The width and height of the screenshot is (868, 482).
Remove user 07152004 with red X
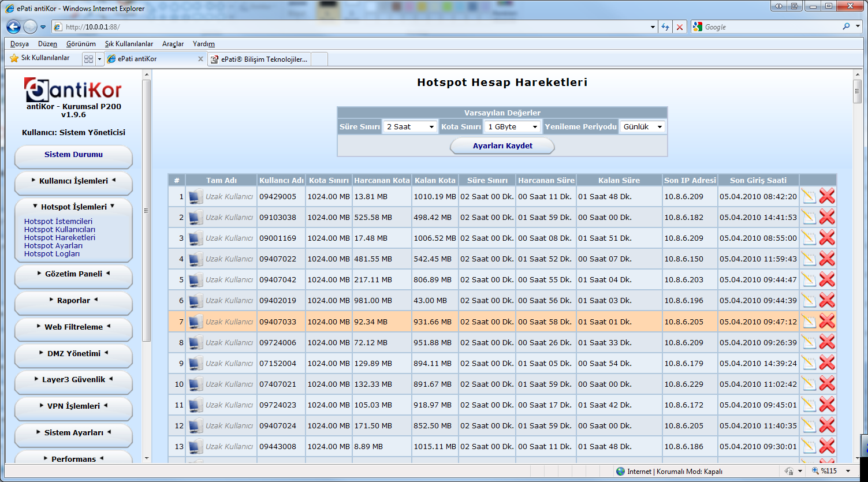827,363
